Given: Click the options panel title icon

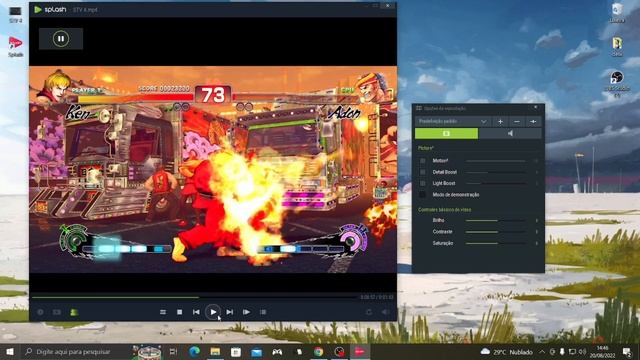Looking at the screenshot, I should click(x=419, y=108).
